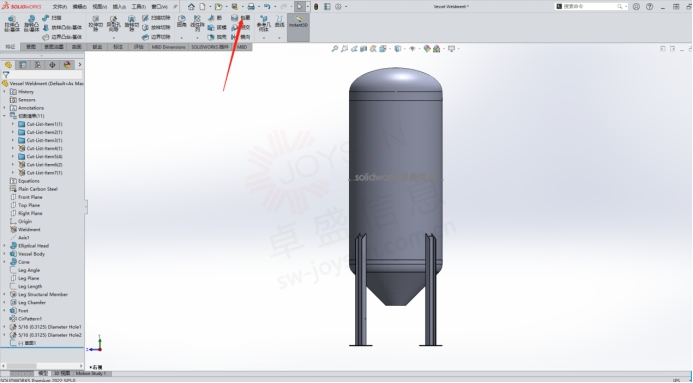
Task: Expand the History node
Action: [4, 91]
